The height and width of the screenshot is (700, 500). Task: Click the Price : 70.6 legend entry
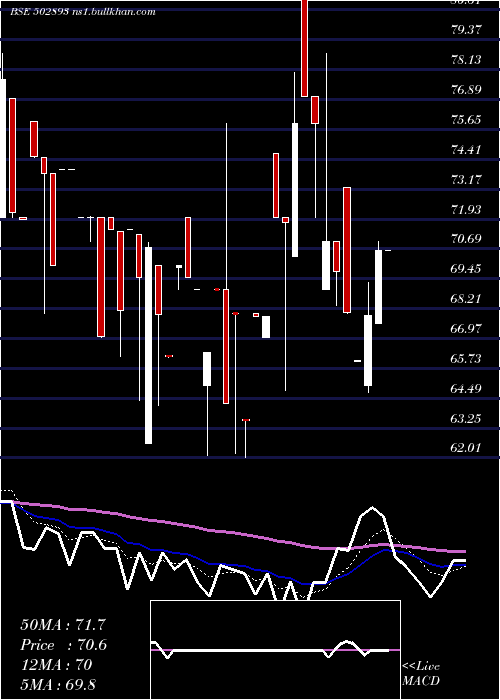(64, 645)
